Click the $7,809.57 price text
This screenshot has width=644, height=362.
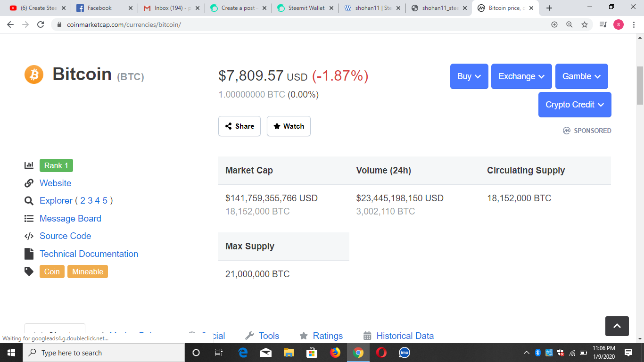pos(251,75)
